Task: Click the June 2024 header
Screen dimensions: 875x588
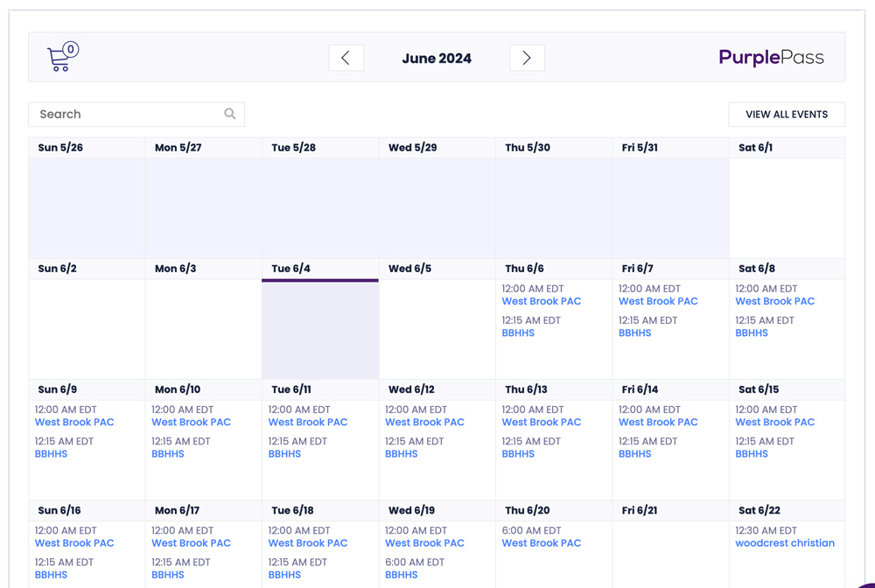Action: (437, 58)
